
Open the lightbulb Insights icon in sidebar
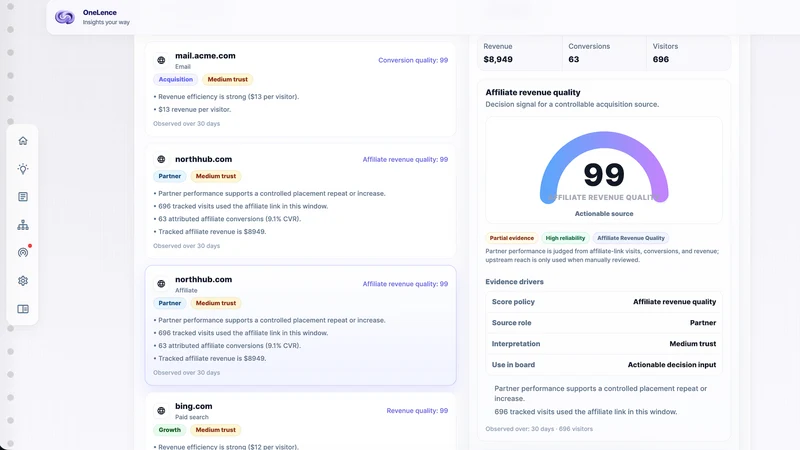coord(23,169)
